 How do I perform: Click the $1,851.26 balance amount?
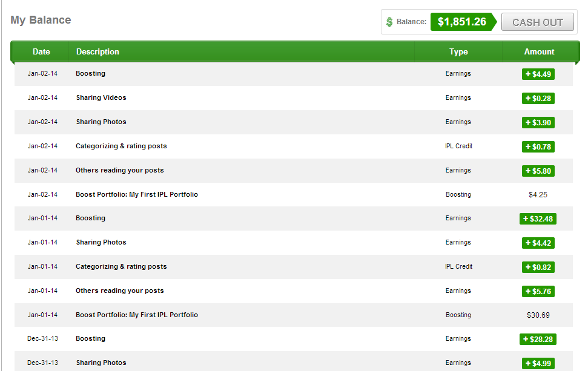click(x=461, y=22)
